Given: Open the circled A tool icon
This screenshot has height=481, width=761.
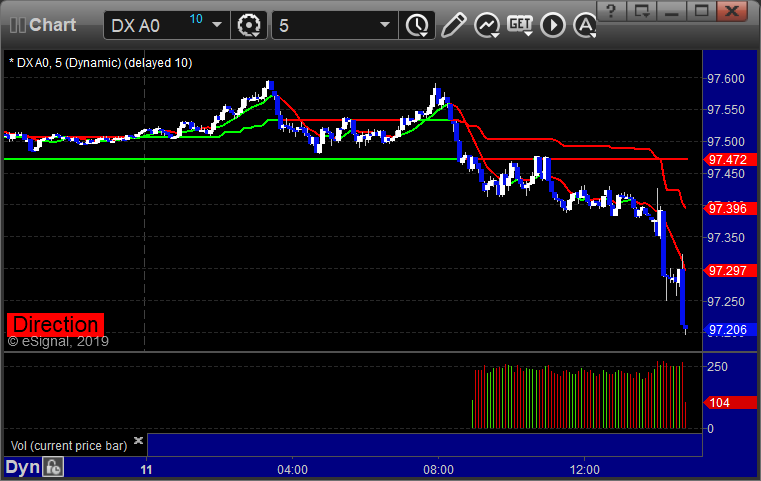Looking at the screenshot, I should pos(585,25).
